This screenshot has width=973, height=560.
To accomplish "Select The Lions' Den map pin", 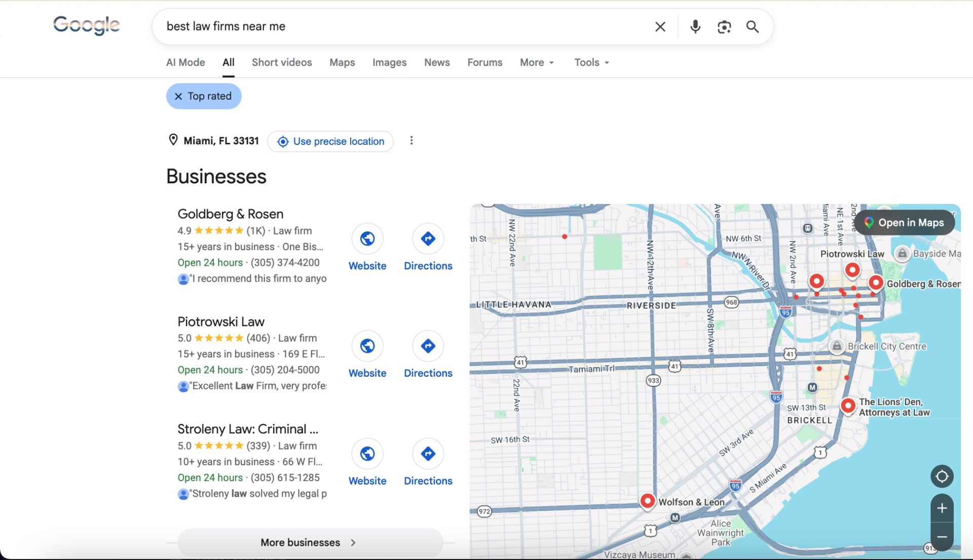I will [848, 406].
